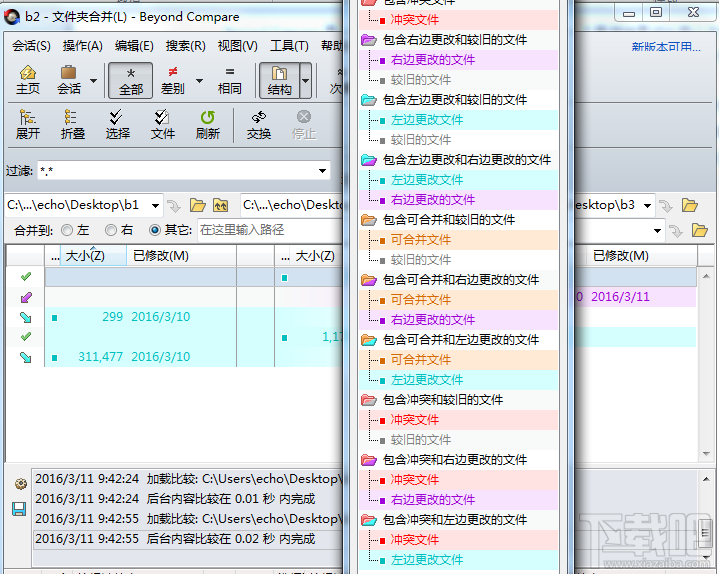719x574 pixels.
Task: Select merge to 右 radio button
Action: coord(111,230)
